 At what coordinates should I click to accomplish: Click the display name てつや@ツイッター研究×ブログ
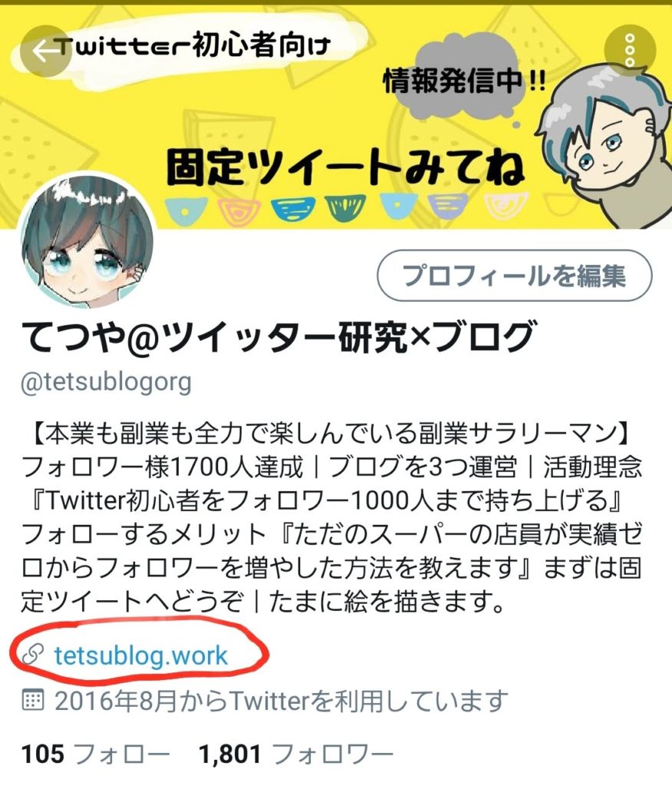coord(278,336)
